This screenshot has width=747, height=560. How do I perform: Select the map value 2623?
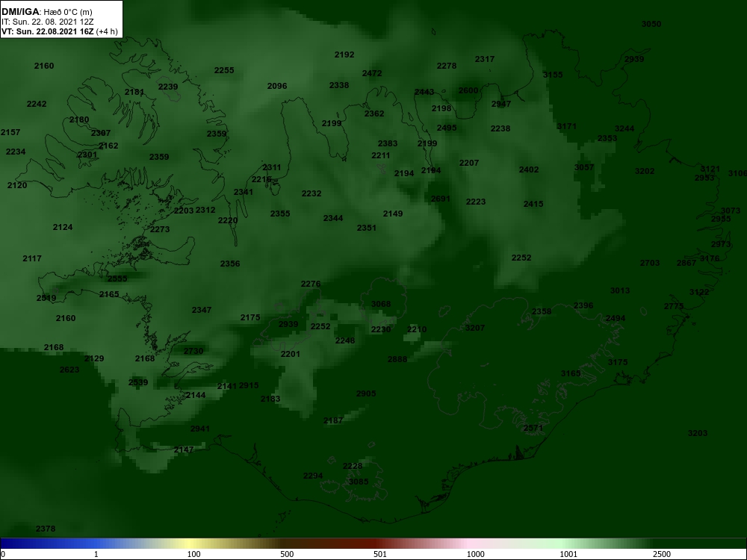tap(69, 370)
